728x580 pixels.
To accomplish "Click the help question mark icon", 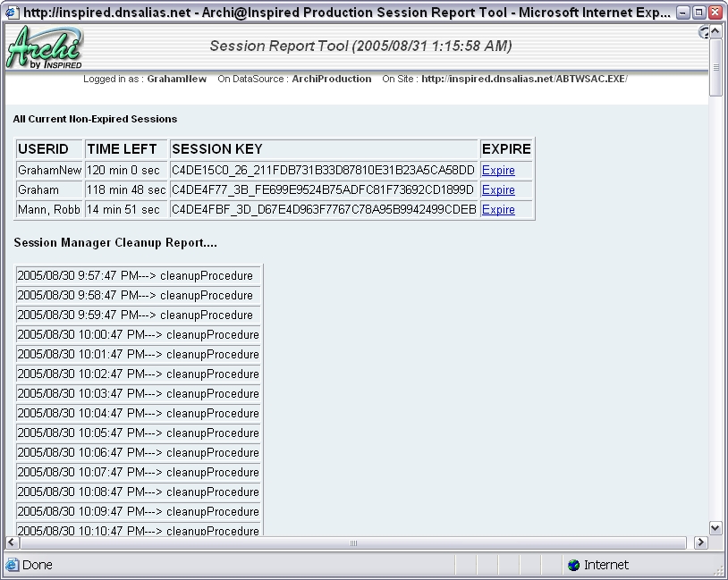I will click(x=703, y=32).
